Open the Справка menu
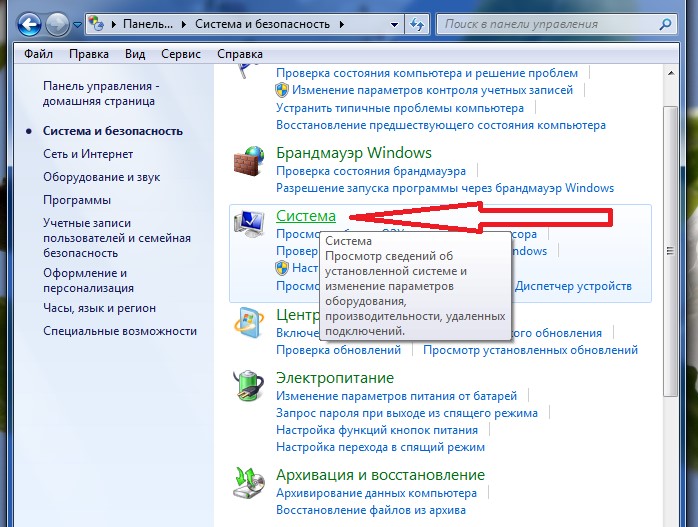The image size is (698, 527). pos(240,54)
